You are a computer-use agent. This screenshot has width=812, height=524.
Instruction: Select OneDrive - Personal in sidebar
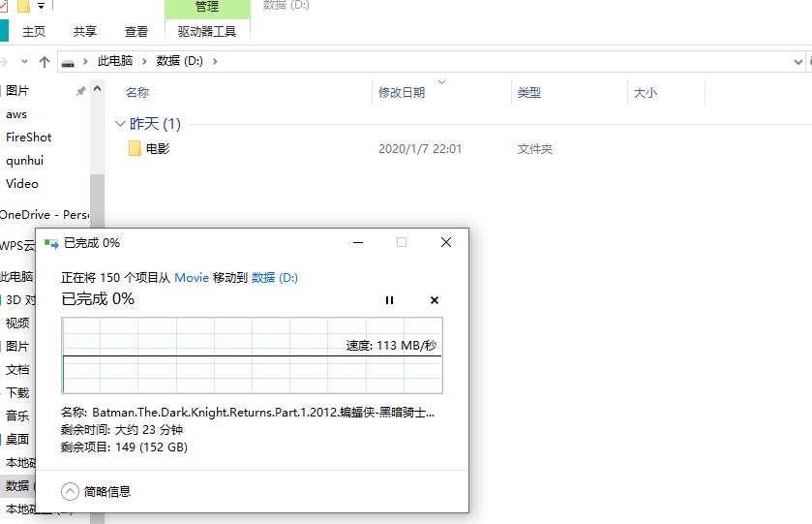pyautogui.click(x=44, y=215)
